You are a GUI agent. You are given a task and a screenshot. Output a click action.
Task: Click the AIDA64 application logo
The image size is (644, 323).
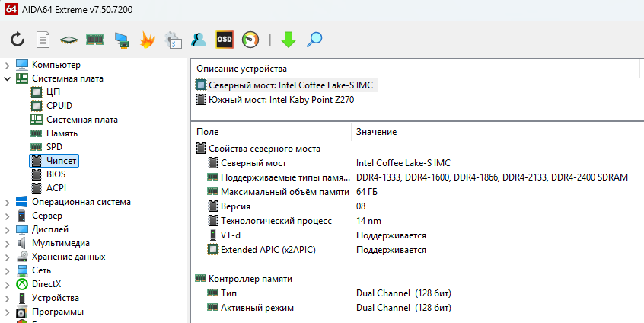[x=11, y=9]
